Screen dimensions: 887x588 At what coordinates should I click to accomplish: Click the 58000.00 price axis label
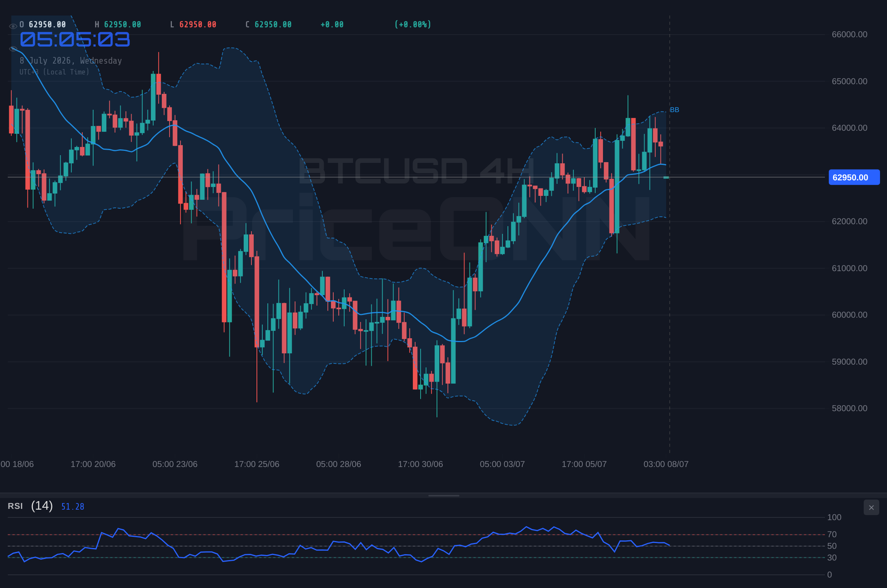point(849,408)
